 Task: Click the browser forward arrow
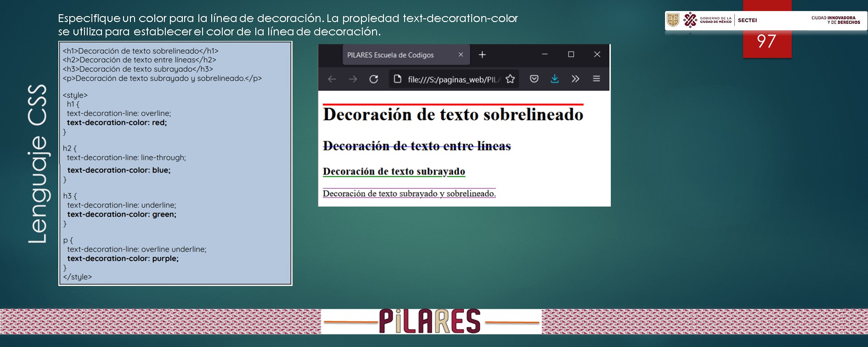click(353, 79)
